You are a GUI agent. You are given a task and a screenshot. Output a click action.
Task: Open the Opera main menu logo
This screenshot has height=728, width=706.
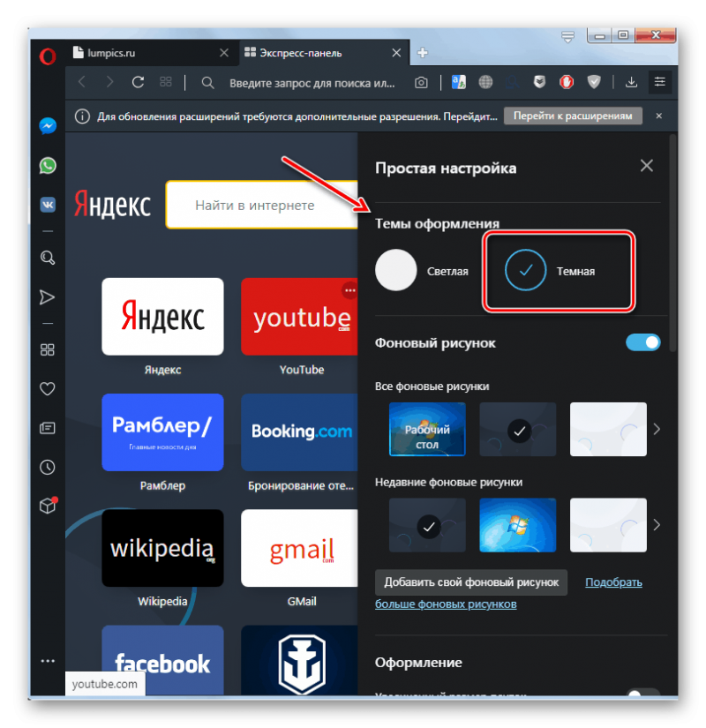(x=48, y=56)
